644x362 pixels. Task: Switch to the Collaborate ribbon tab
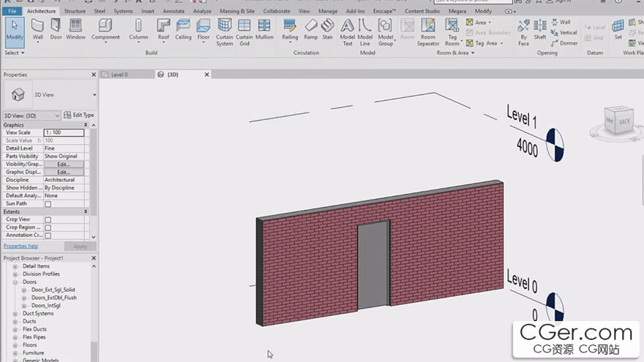click(x=277, y=11)
